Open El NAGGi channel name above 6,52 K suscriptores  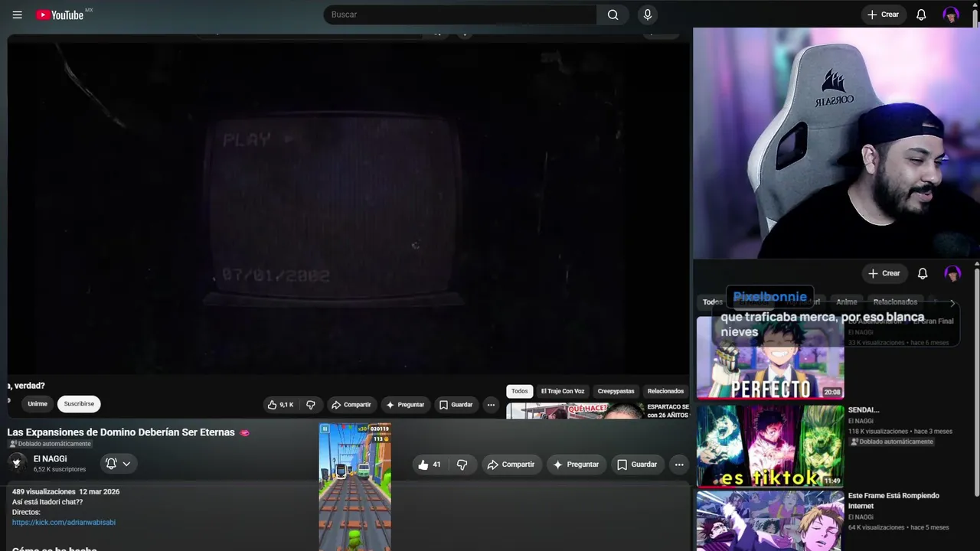pos(50,459)
